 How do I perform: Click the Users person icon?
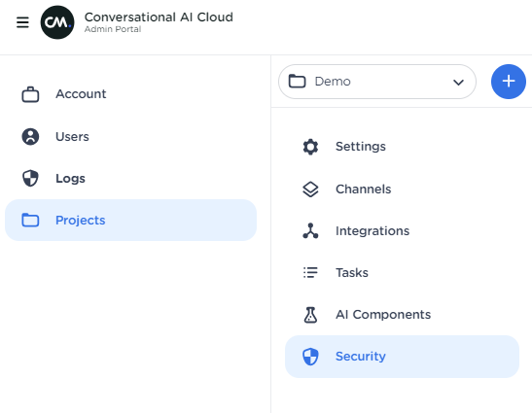point(30,137)
